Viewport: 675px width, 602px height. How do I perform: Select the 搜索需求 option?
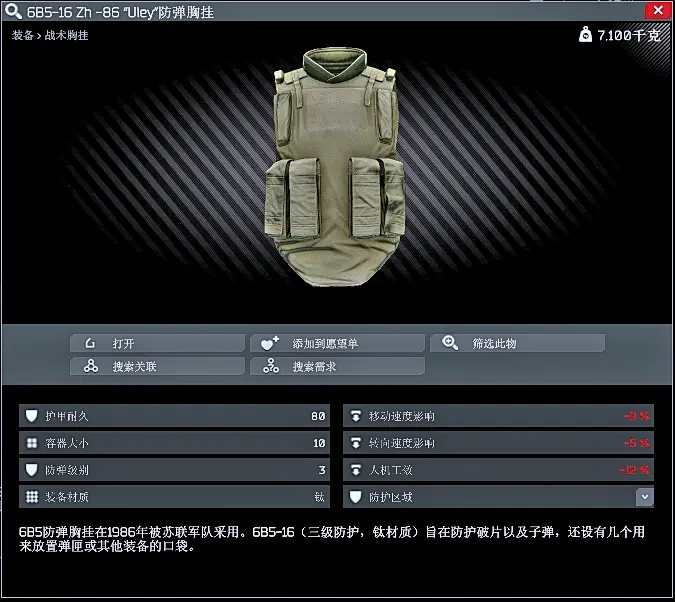pos(337,367)
